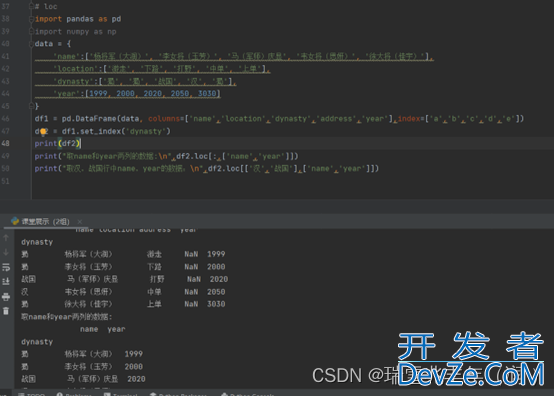Select the 课堂展示 (2组) run tab

tap(46, 221)
